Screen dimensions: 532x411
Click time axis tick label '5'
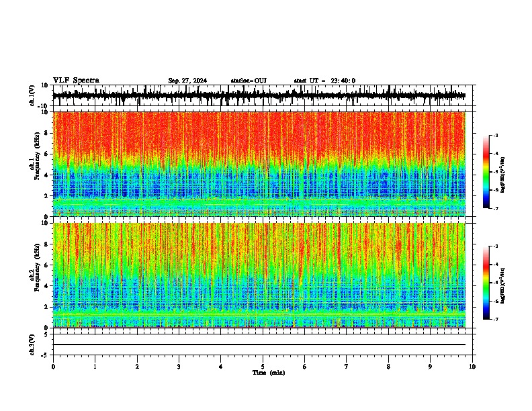coord(263,367)
